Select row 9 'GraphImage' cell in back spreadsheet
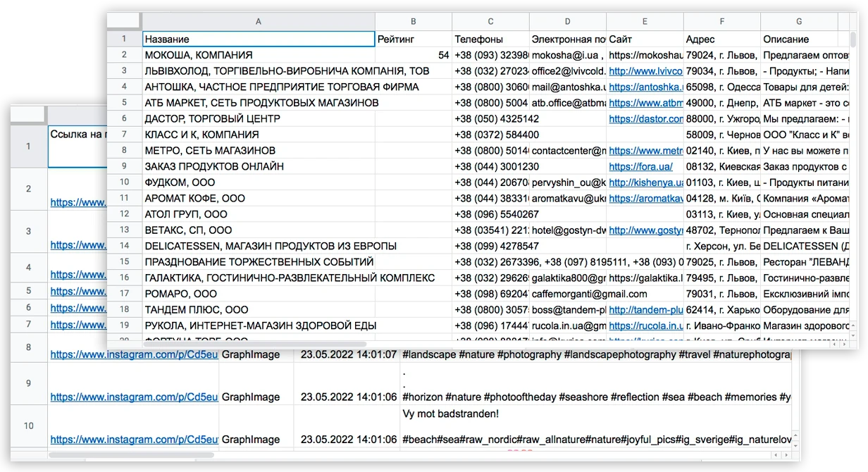The width and height of the screenshot is (868, 472). click(256, 384)
